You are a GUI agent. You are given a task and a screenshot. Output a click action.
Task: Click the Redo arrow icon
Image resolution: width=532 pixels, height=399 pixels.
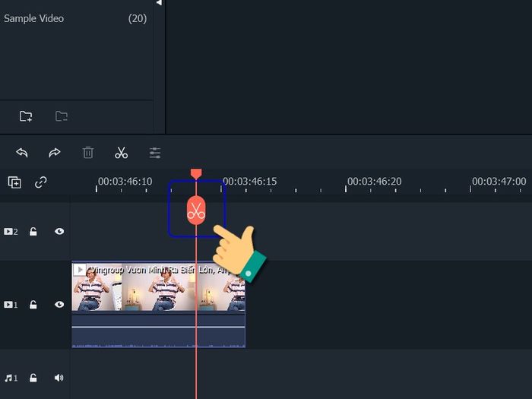(54, 152)
